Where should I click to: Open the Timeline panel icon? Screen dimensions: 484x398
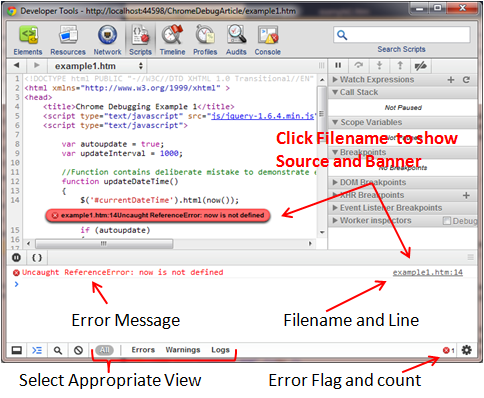(x=172, y=34)
